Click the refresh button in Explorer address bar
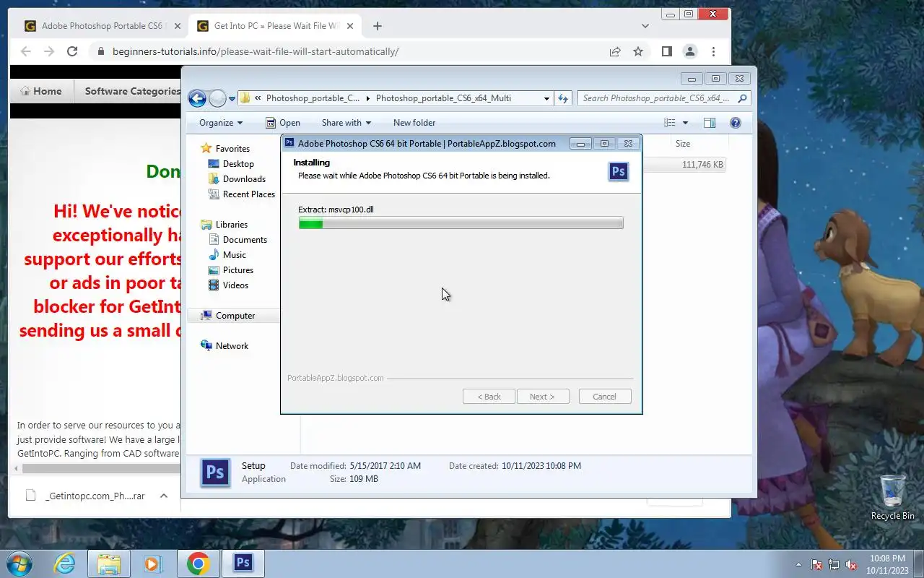Image resolution: width=924 pixels, height=578 pixels. tap(563, 98)
